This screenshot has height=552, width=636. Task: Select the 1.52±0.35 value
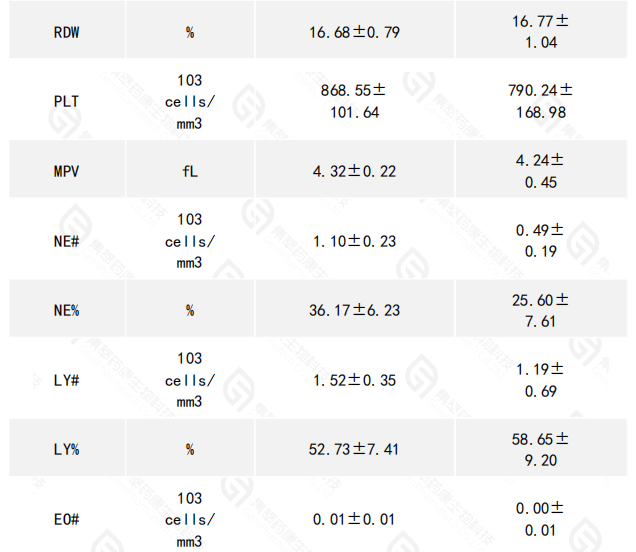354,380
